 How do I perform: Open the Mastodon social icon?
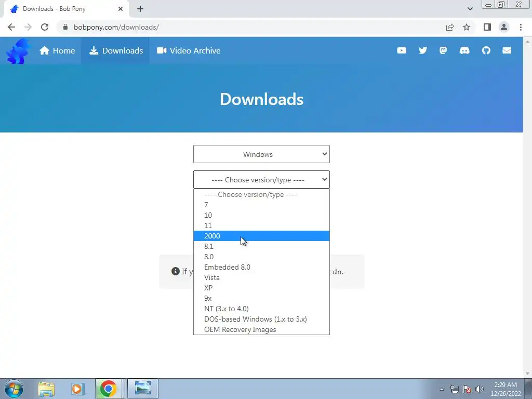(x=443, y=50)
